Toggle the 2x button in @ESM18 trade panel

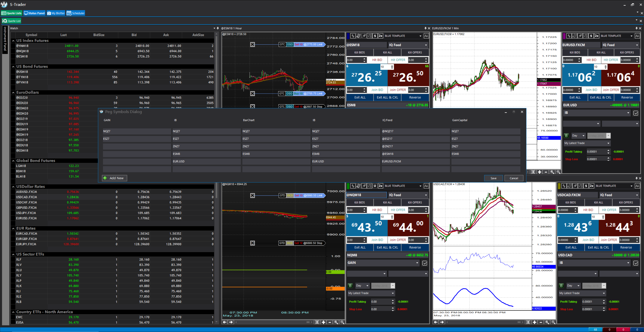click(x=381, y=36)
